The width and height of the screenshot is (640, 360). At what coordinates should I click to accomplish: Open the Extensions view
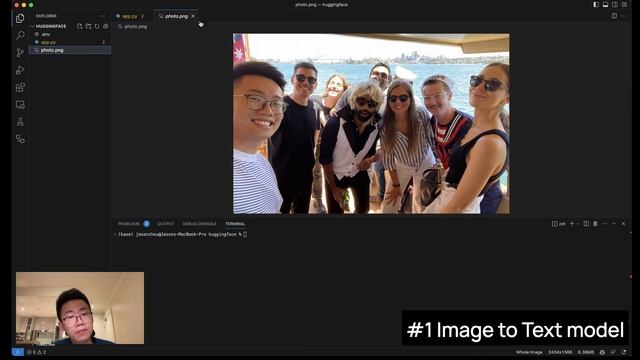(20, 87)
